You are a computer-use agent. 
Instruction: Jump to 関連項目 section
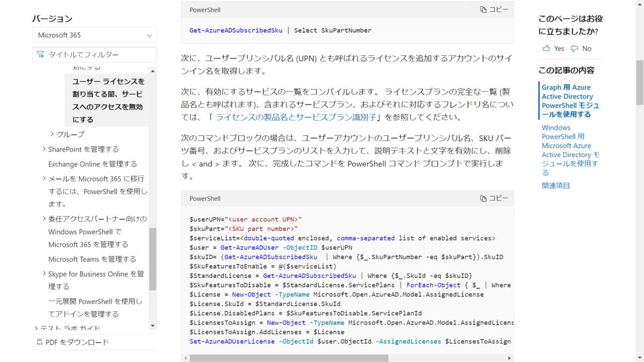click(x=556, y=186)
